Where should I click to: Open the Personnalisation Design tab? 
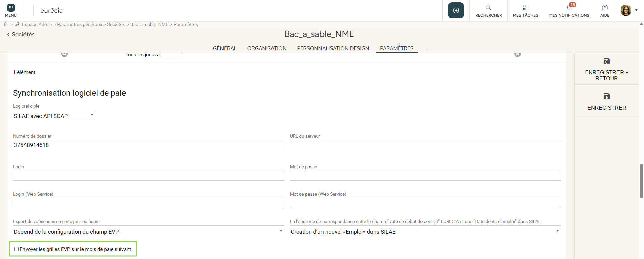click(x=333, y=48)
